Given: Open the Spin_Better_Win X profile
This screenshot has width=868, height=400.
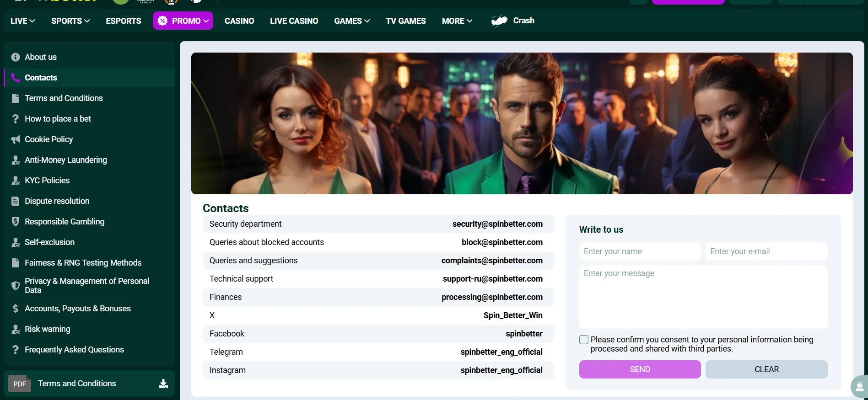Looking at the screenshot, I should click(513, 315).
